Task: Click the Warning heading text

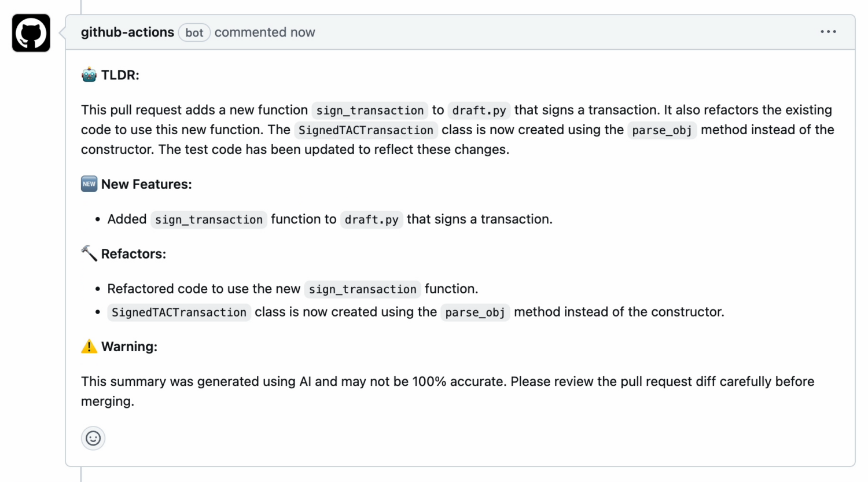Action: (129, 347)
